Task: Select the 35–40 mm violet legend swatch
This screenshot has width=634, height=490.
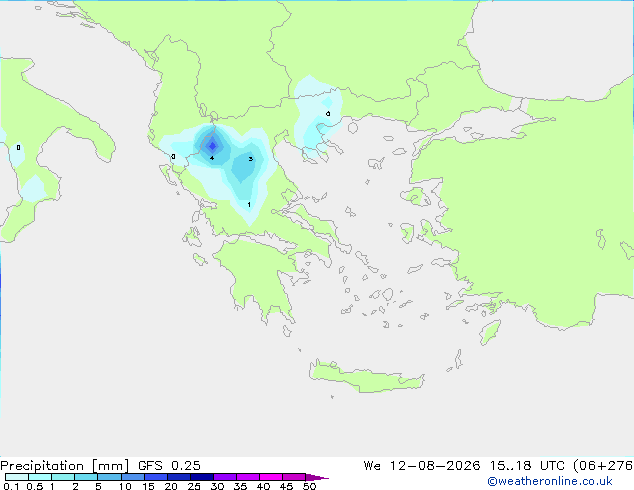Action: [x=247, y=477]
